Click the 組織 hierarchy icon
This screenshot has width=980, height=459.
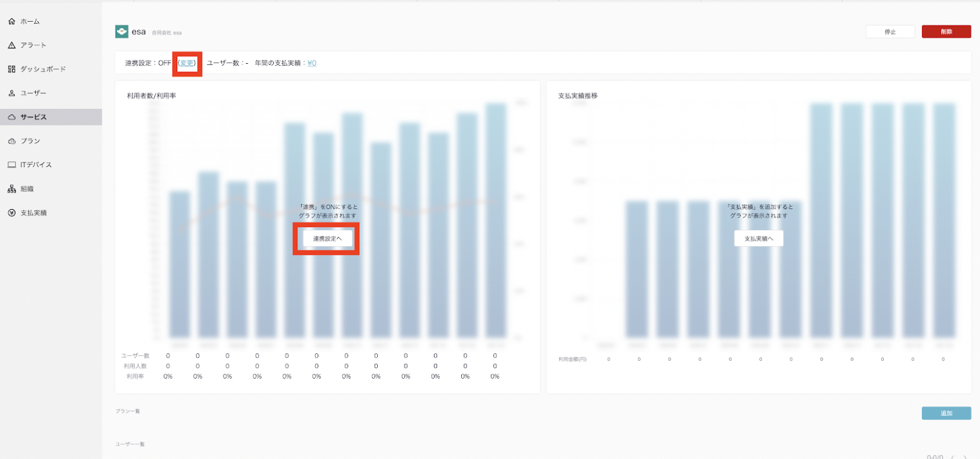11,189
